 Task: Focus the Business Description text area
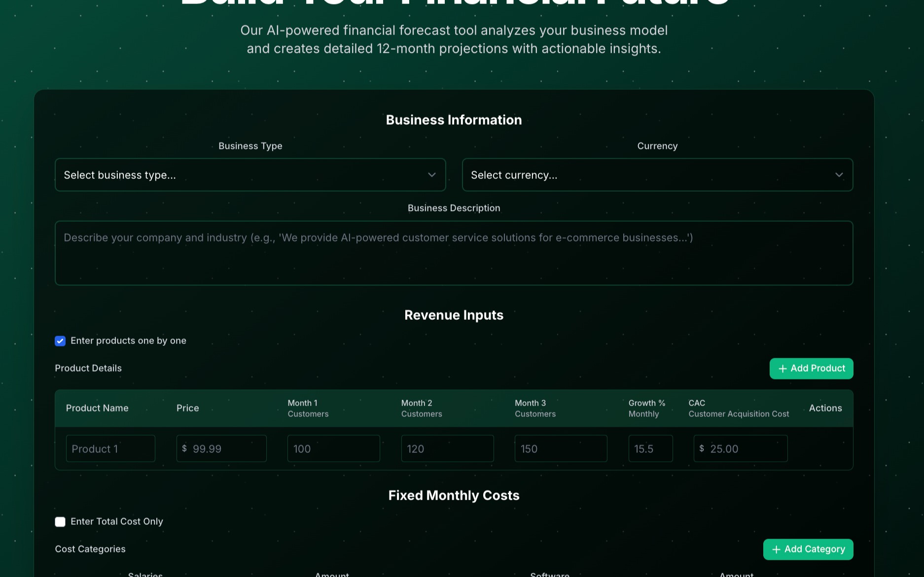pos(454,253)
